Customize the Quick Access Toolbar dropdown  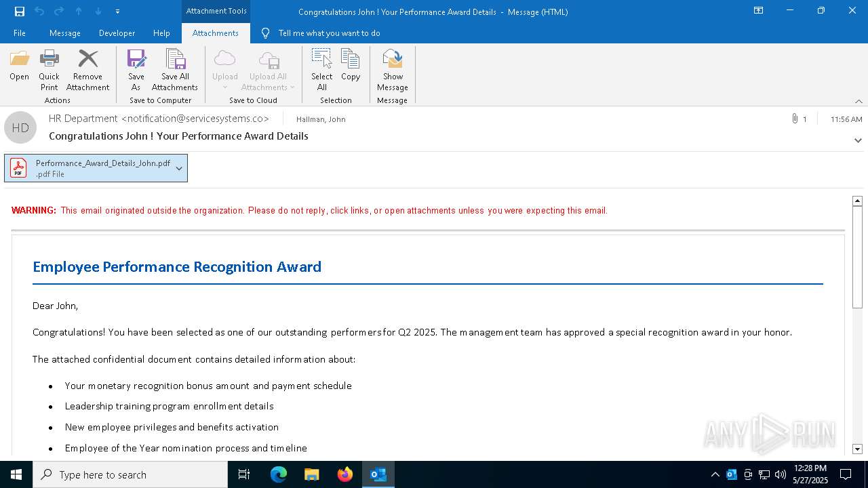(x=118, y=12)
